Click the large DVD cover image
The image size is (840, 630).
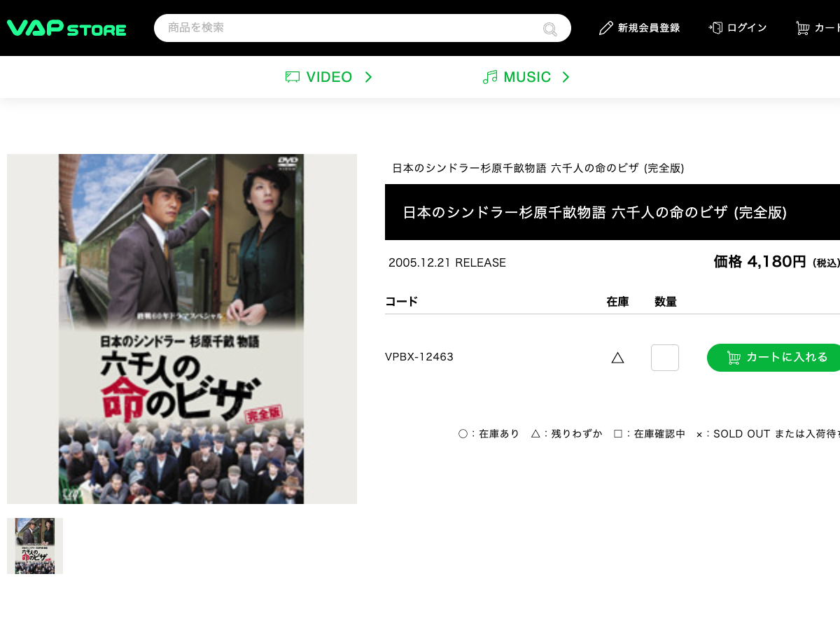pos(182,329)
